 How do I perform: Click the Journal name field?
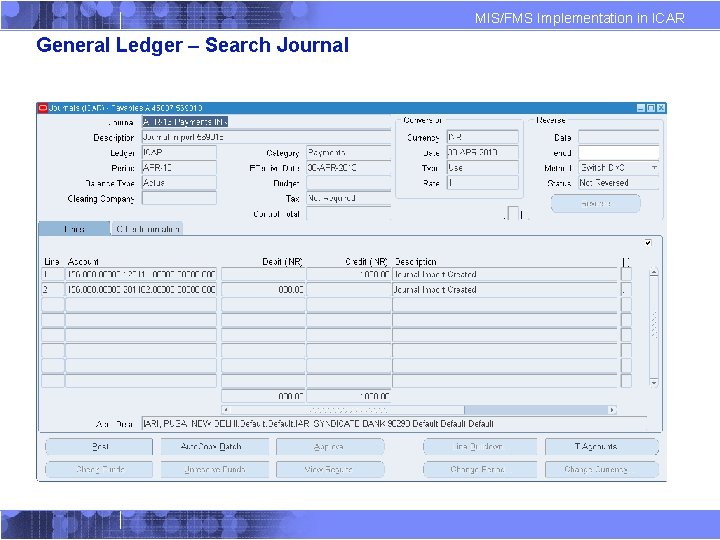(266, 122)
